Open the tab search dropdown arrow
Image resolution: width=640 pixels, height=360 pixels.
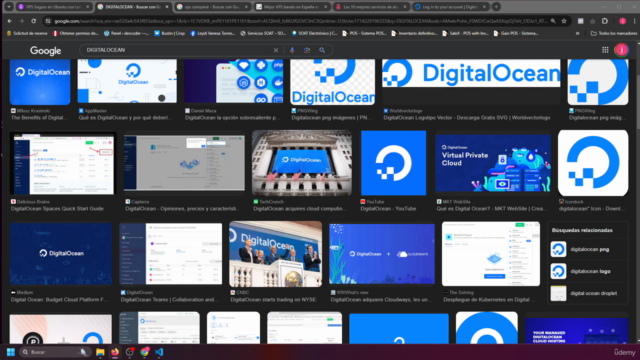pos(9,7)
